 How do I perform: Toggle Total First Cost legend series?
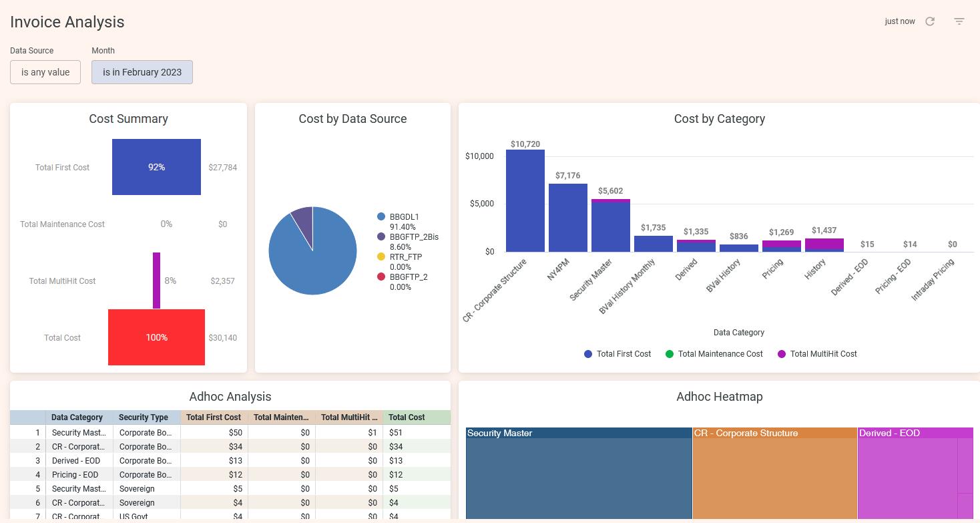point(617,354)
